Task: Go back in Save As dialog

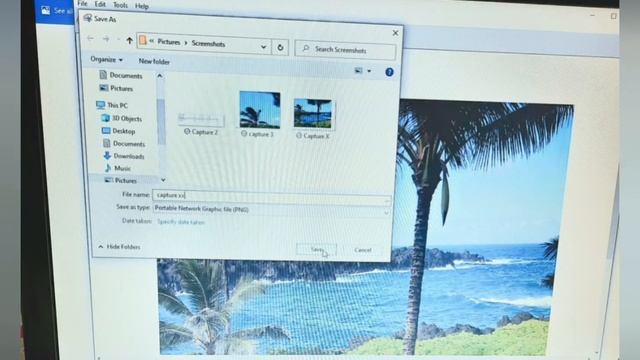Action: 91,39
